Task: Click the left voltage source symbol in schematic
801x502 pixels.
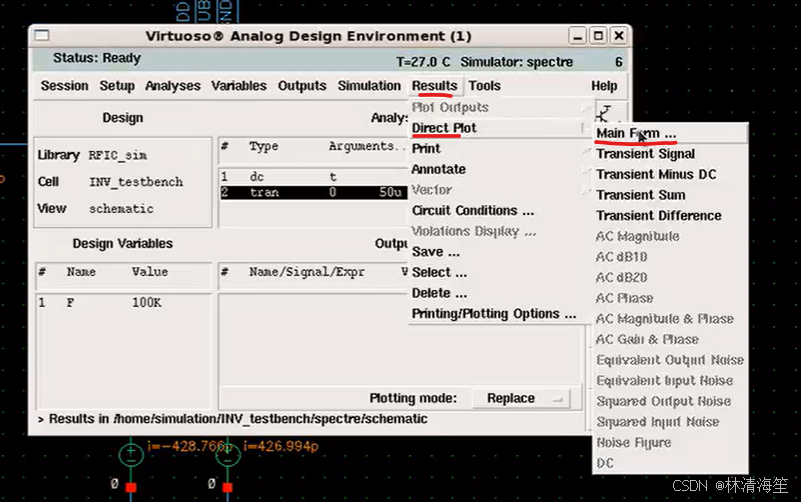Action: click(x=131, y=454)
